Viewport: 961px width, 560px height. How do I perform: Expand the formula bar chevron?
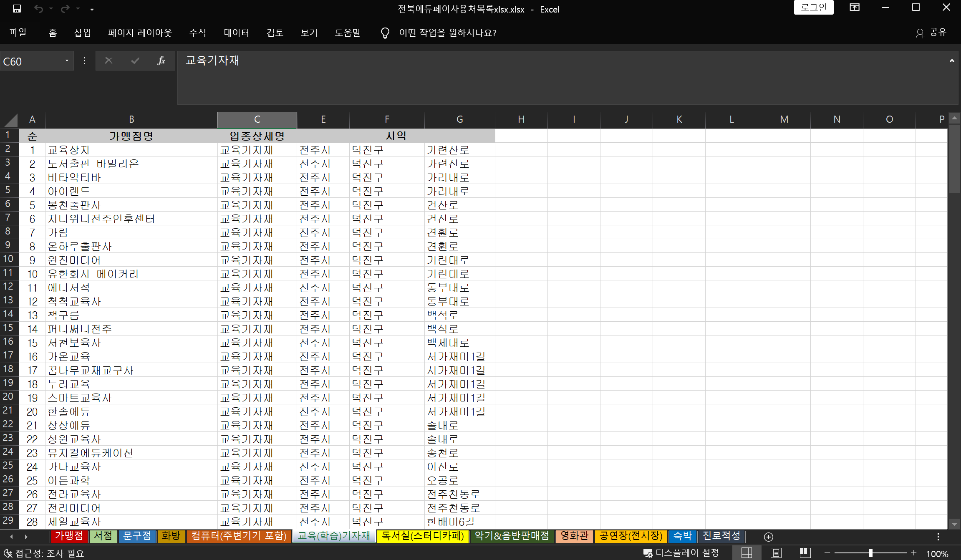(952, 61)
